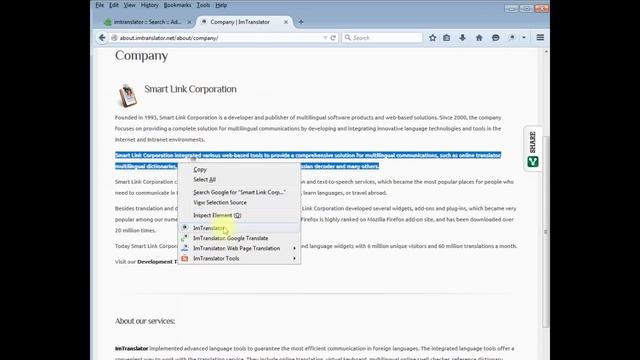
Task: Open the File menu
Action: pyautogui.click(x=100, y=5)
